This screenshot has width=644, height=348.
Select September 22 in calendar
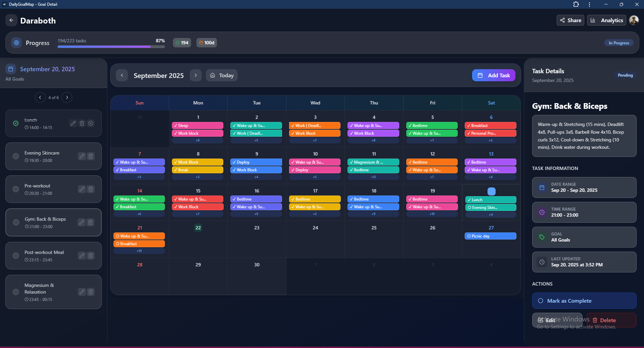point(198,228)
